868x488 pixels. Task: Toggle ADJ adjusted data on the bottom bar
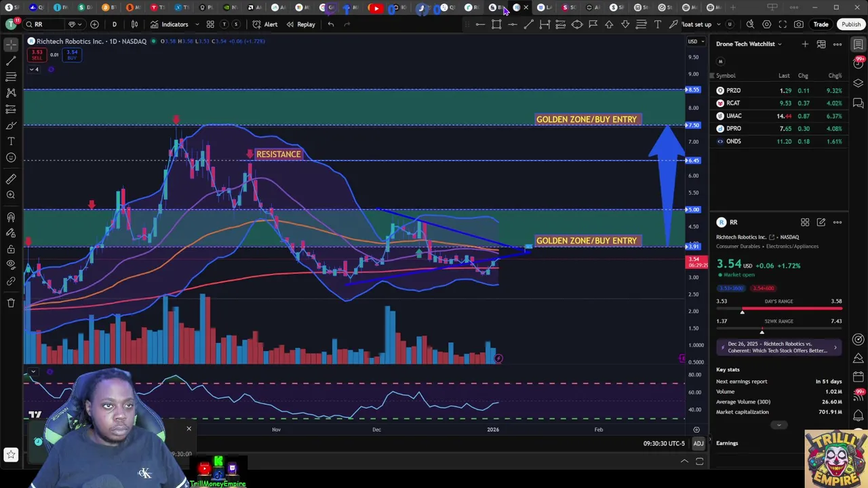point(698,443)
